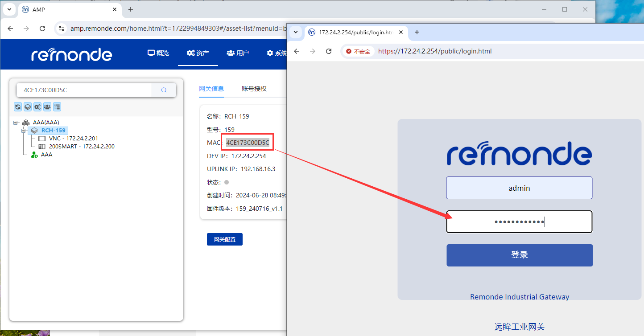Click the PLC icon next to 200SMART entry

[x=42, y=147]
